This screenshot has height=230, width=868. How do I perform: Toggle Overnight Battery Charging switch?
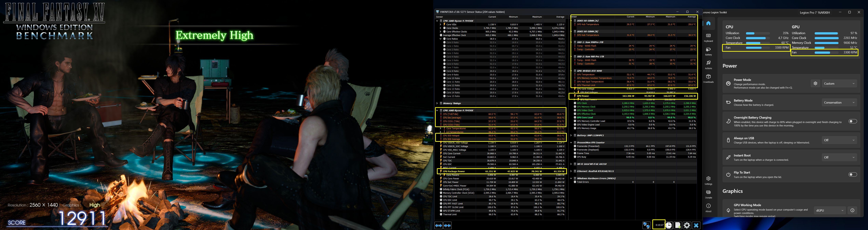852,121
